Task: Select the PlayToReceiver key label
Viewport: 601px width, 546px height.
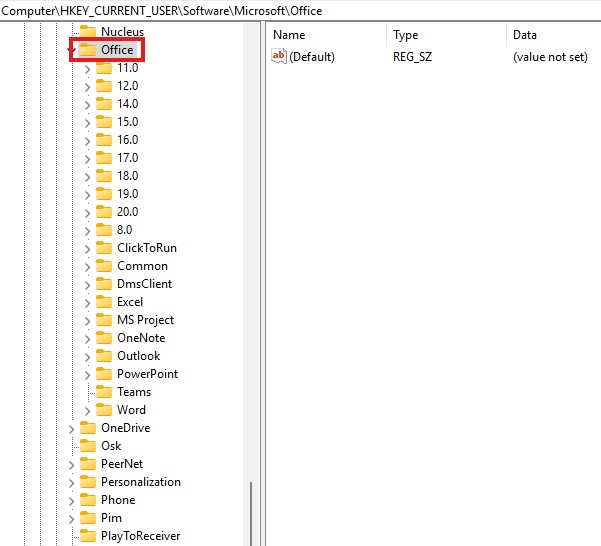Action: 140,536
